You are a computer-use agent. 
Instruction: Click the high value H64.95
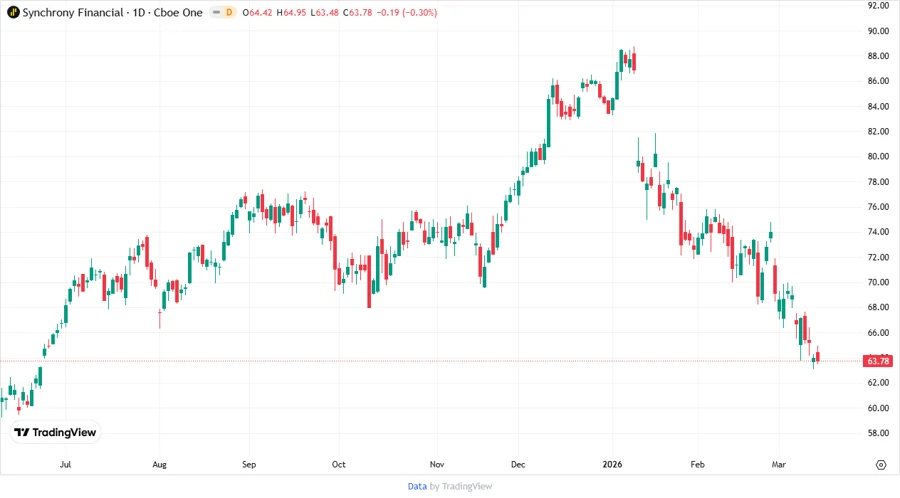pos(291,12)
